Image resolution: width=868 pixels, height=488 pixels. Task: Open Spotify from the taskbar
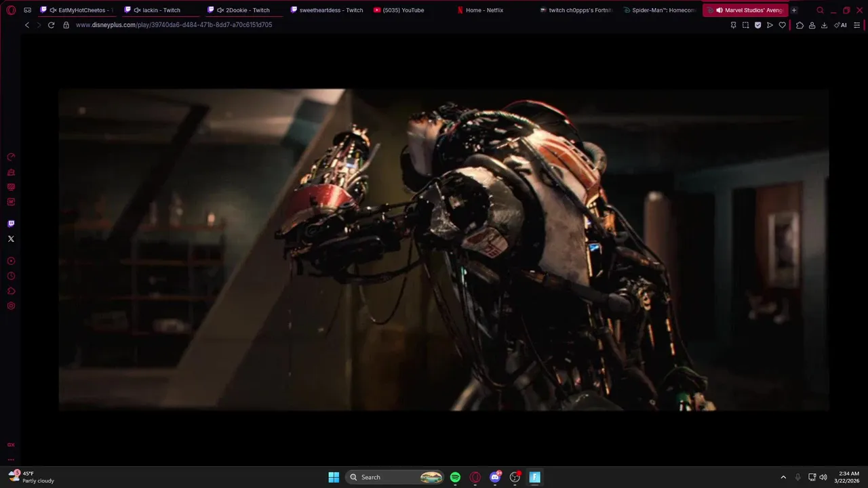point(456,477)
